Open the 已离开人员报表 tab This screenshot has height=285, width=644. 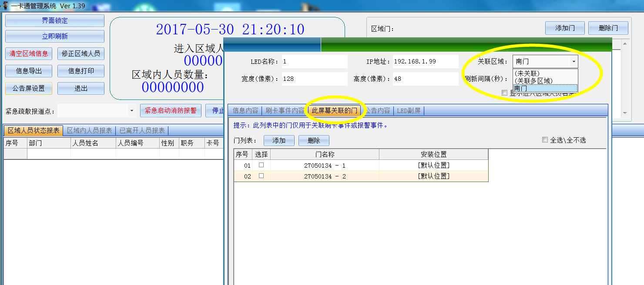(x=142, y=130)
